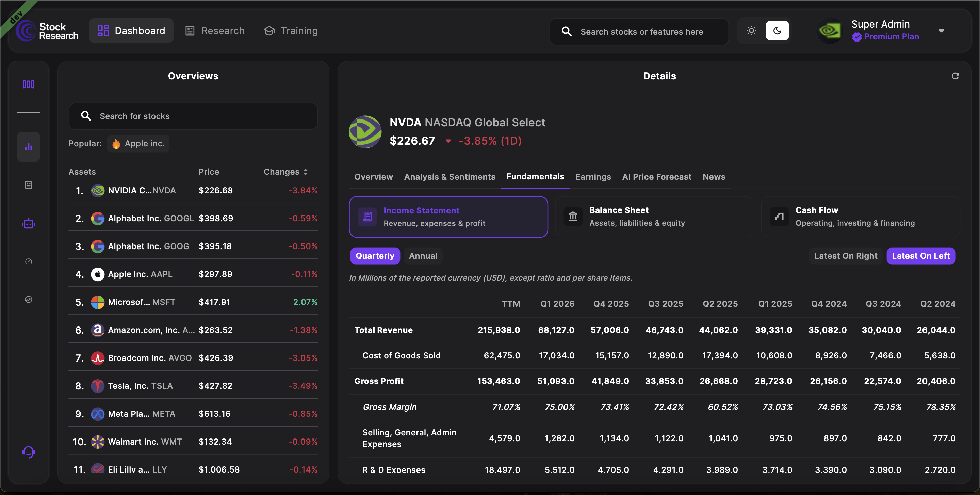Click the popular Apple inc. chip

tap(138, 144)
